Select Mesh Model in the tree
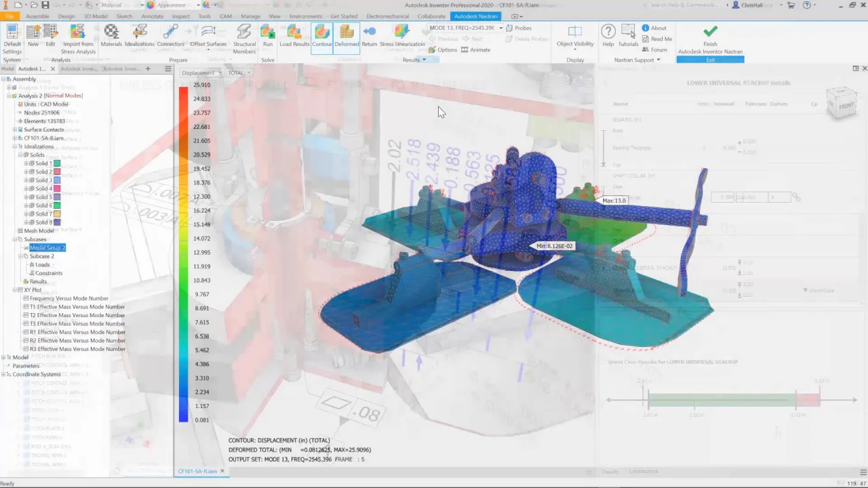This screenshot has width=868, height=488. click(x=39, y=230)
